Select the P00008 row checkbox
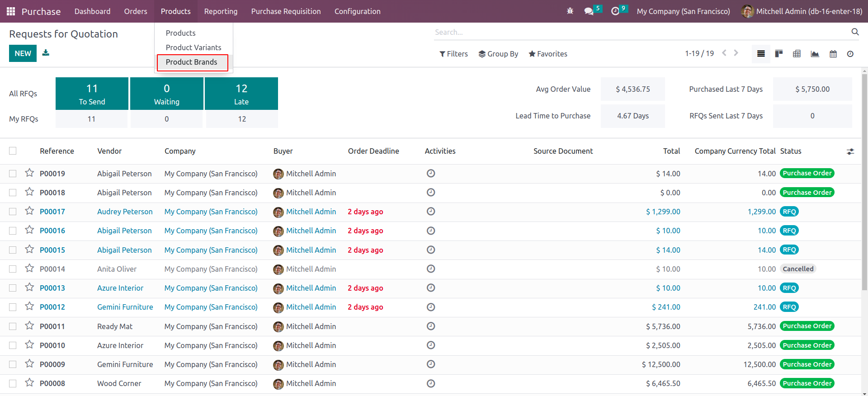 13,383
